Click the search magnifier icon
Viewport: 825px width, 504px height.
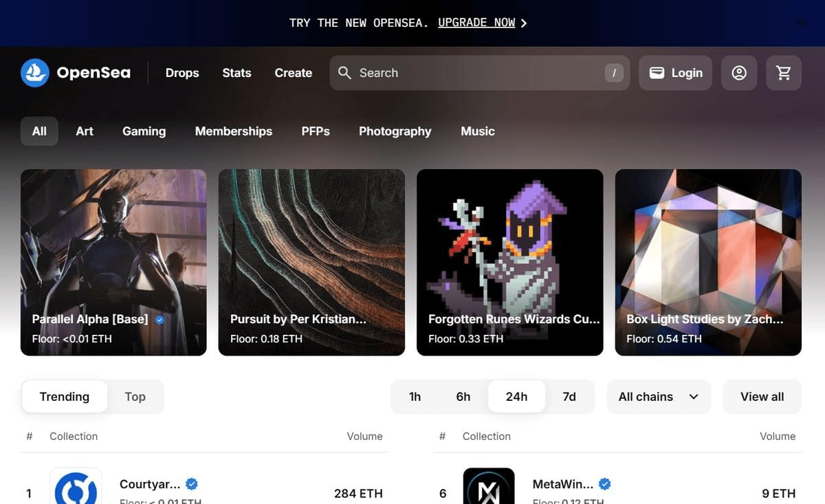tap(344, 73)
